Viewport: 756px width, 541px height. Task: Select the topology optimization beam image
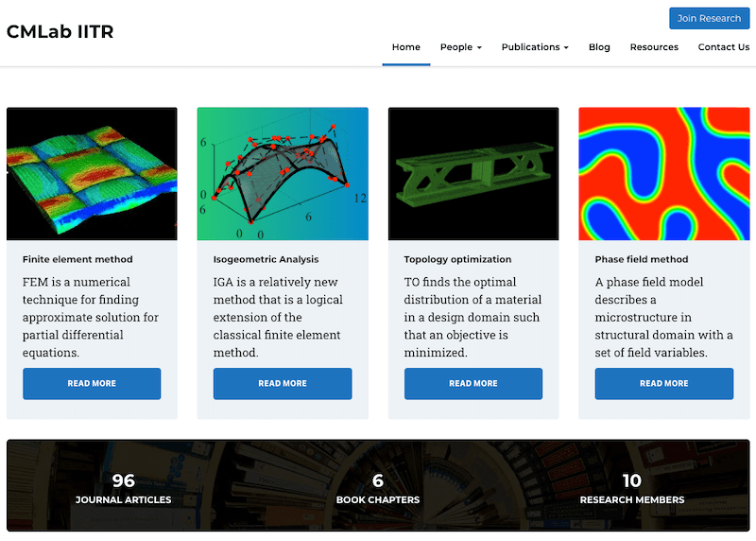click(x=473, y=174)
